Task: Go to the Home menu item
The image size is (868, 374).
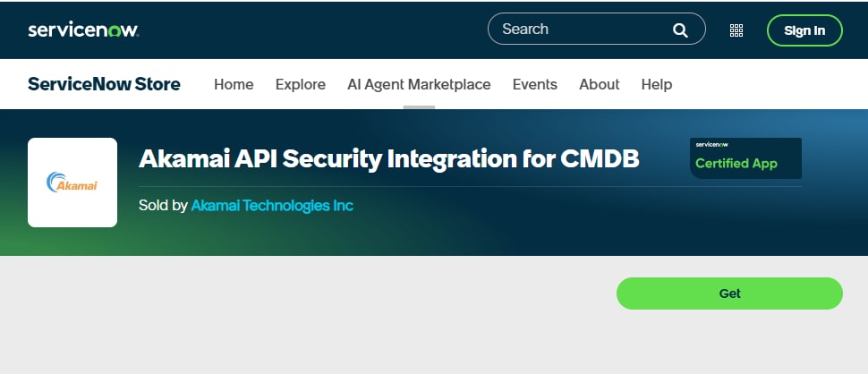Action: point(234,85)
